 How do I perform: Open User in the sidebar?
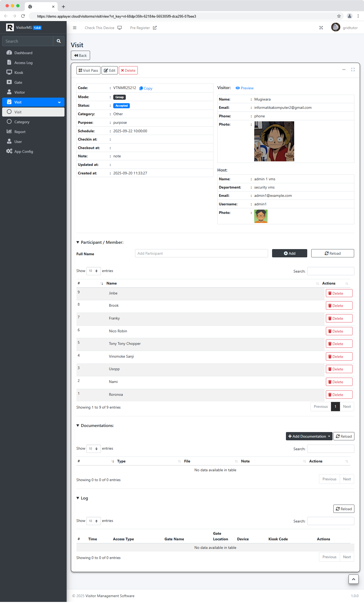33,142
